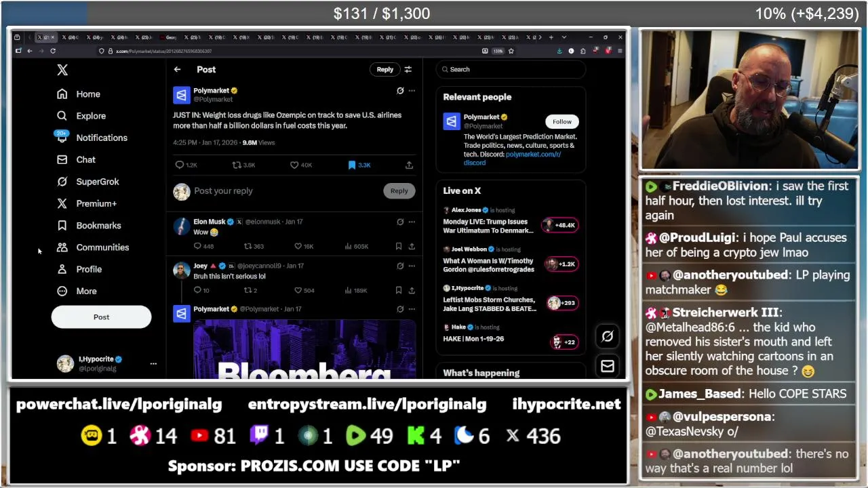Viewport: 868px width, 488px height.
Task: Share Joey's reply
Action: (412, 291)
